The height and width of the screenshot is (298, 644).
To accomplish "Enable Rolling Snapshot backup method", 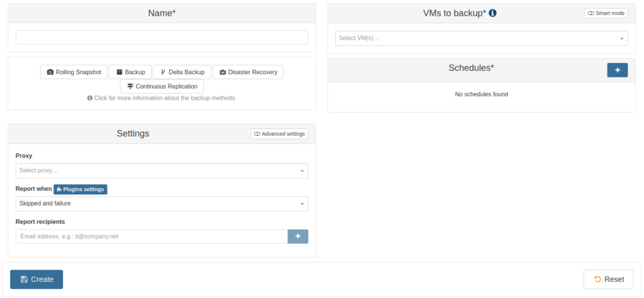I will point(74,72).
